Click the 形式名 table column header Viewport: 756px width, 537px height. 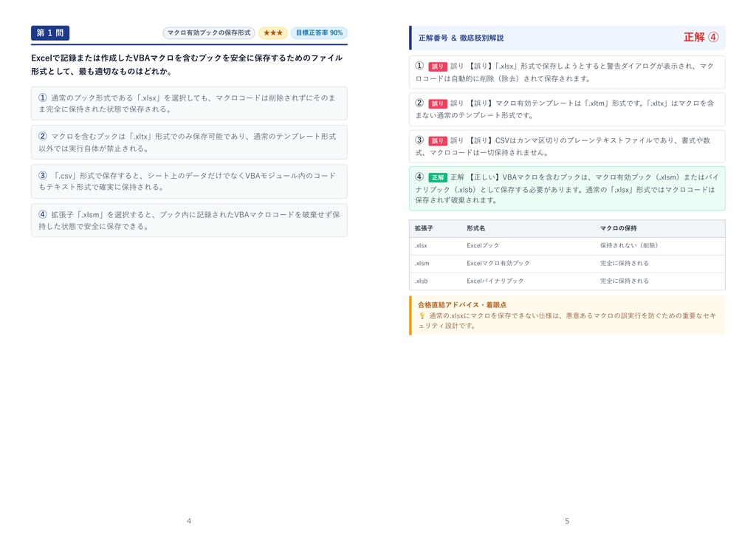coord(476,228)
